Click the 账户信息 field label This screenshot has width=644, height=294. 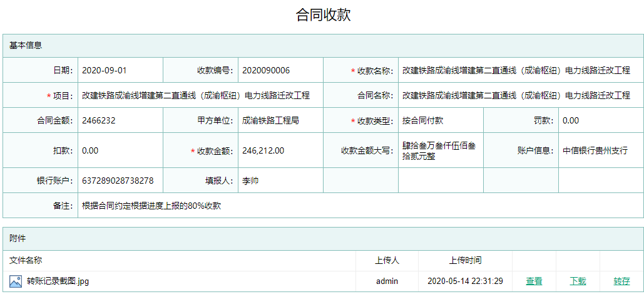point(536,150)
